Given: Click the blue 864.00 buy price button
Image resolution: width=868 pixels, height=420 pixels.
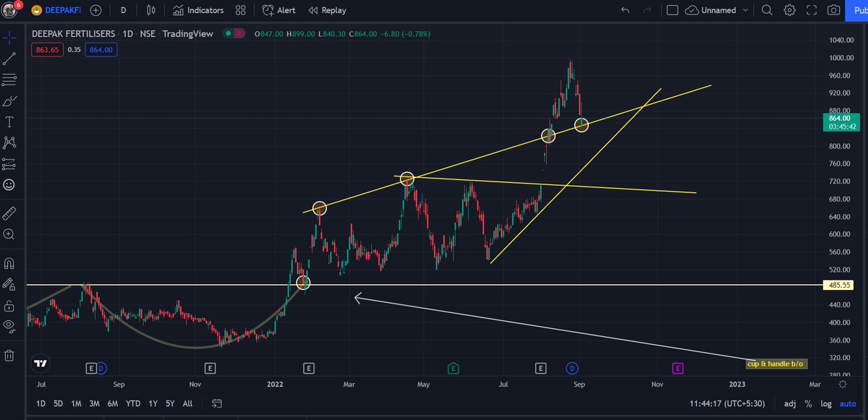Looking at the screenshot, I should click(101, 49).
